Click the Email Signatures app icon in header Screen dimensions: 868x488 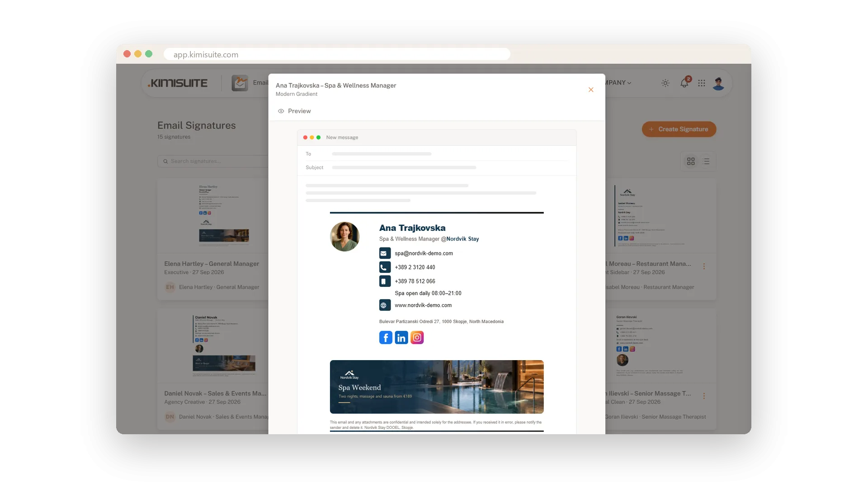coord(240,83)
